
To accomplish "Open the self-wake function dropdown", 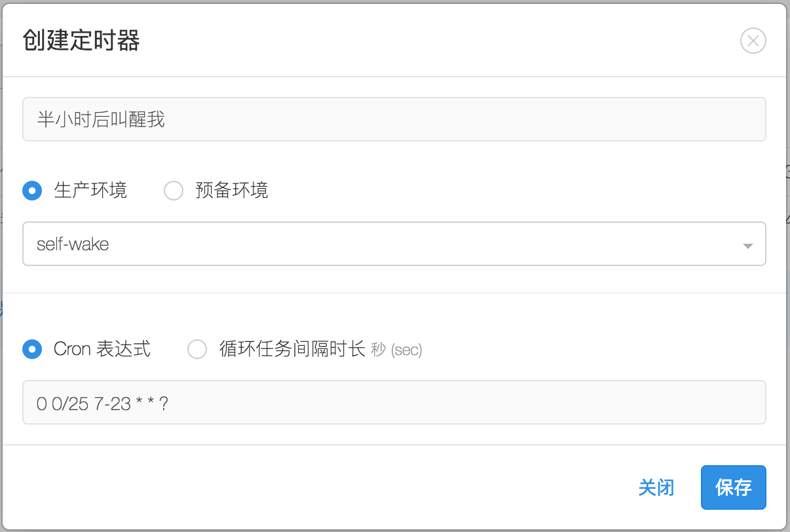I will click(x=394, y=244).
